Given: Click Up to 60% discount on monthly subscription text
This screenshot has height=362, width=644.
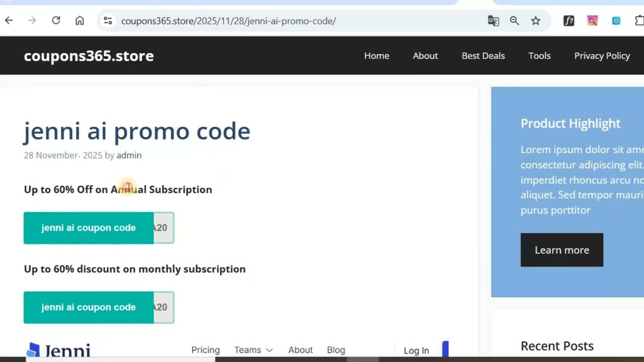Looking at the screenshot, I should [134, 269].
